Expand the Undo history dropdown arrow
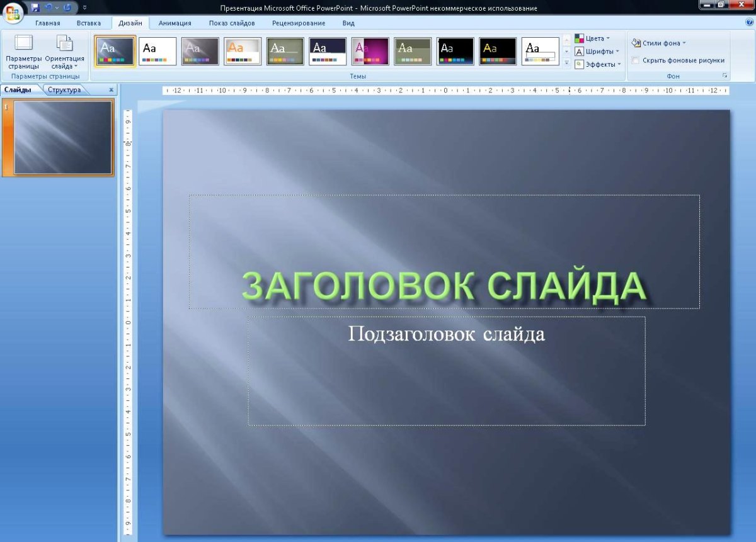The height and width of the screenshot is (542, 756). click(57, 8)
